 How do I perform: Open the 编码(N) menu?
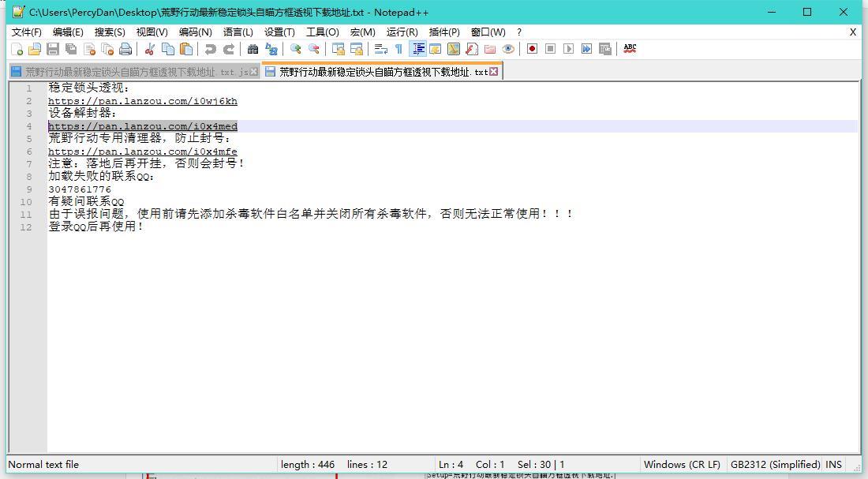tap(196, 32)
